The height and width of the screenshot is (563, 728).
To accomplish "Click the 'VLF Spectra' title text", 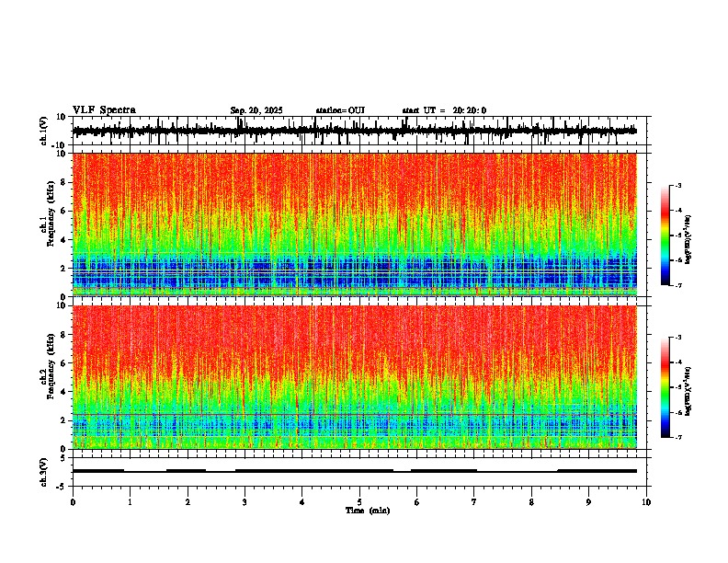I will click(x=104, y=109).
